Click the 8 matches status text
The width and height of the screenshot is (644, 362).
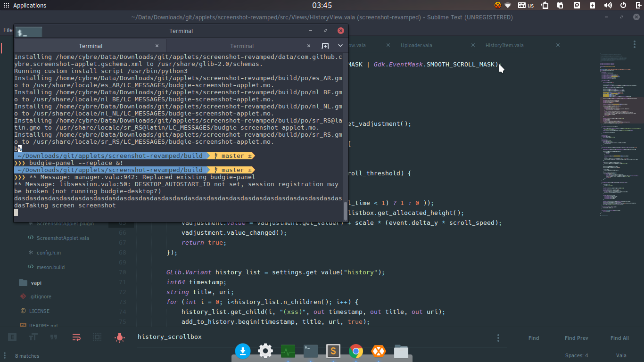27,356
